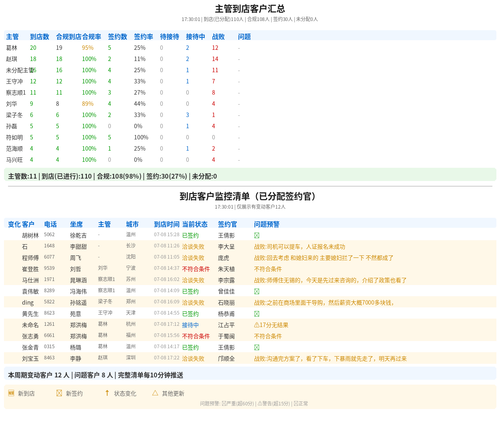Click the 状态变化 arrow legend icon

(107, 393)
